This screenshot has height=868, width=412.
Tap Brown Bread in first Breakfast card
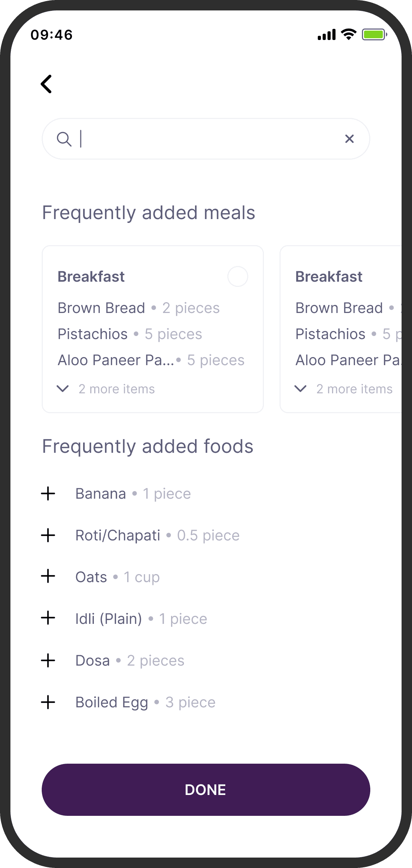point(102,308)
